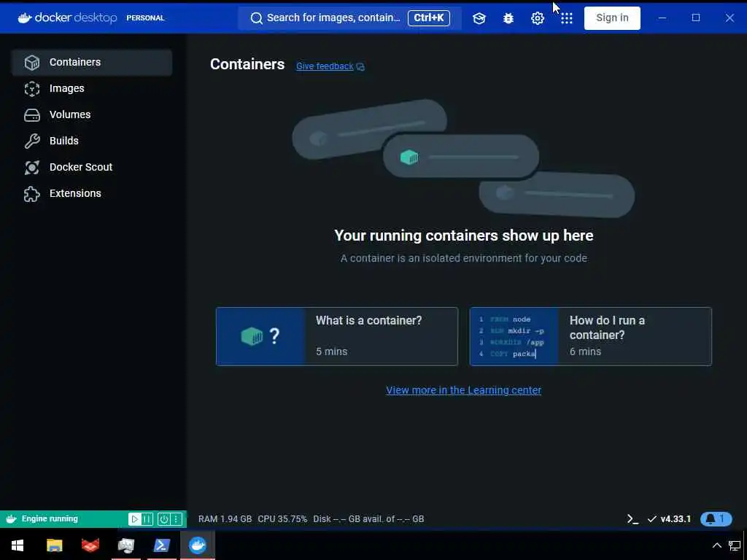Click the CPU 35.75% usage readout
747x560 pixels.
[282, 519]
